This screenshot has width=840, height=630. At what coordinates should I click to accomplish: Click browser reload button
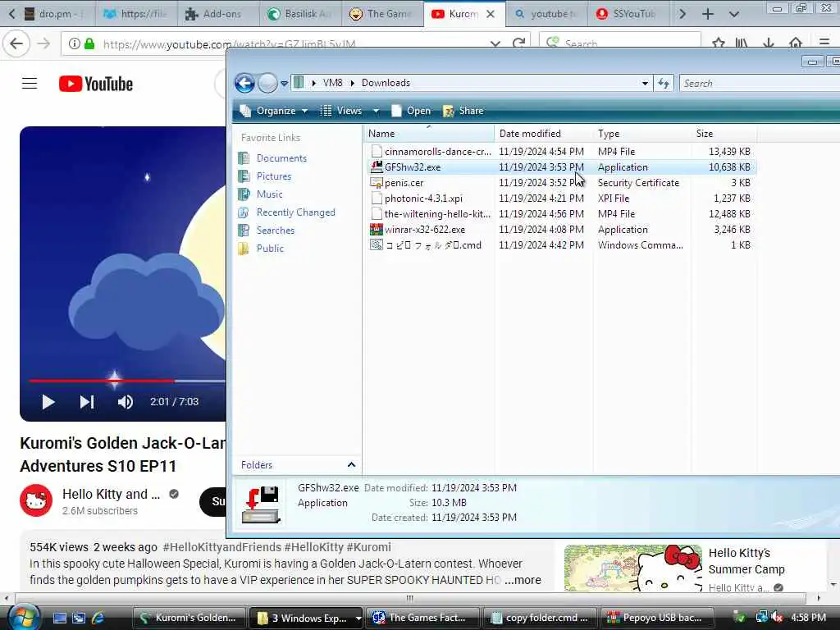click(x=518, y=43)
